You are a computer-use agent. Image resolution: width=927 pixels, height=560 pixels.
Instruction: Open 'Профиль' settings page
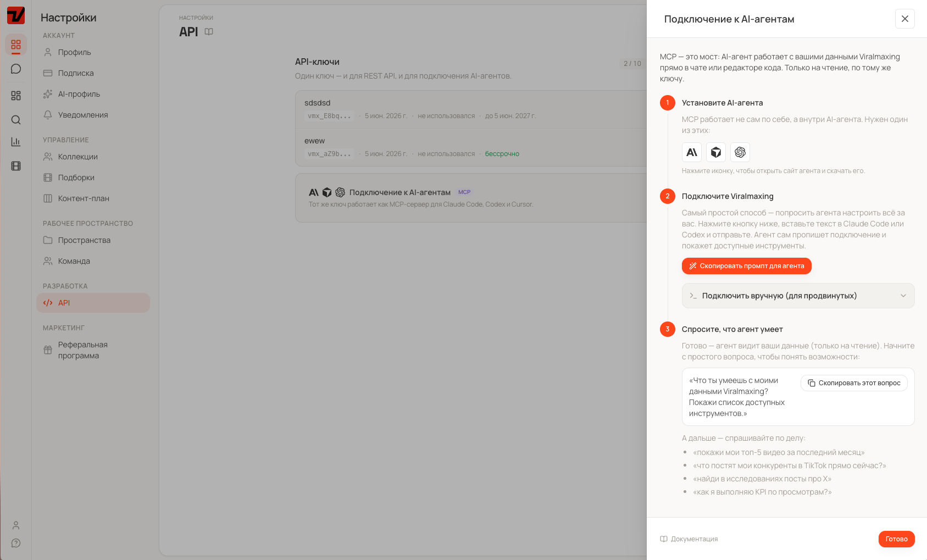[93, 52]
